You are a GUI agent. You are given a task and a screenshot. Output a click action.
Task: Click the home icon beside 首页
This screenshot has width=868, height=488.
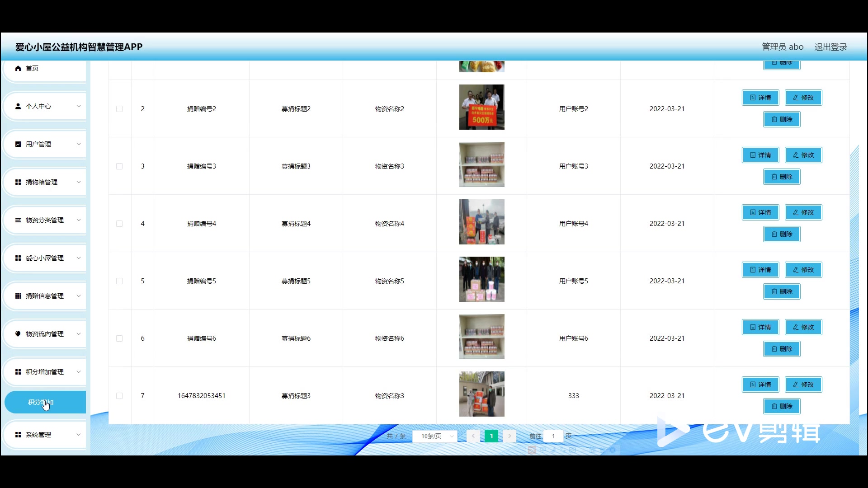(18, 68)
